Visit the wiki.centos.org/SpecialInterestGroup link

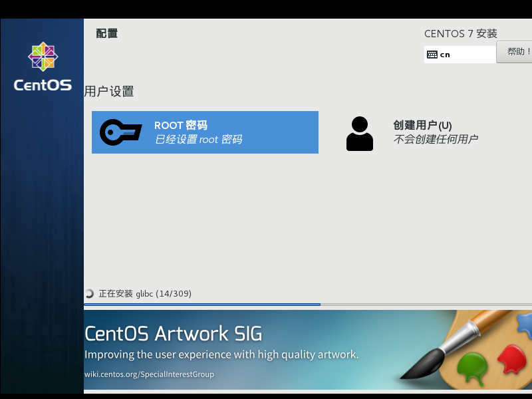click(x=149, y=374)
